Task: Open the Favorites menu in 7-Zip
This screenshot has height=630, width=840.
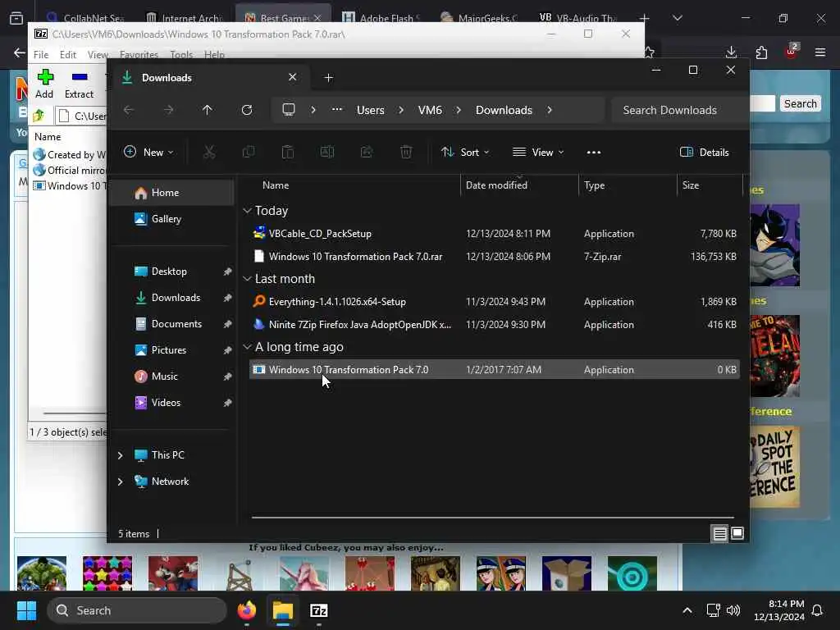Action: [x=139, y=55]
